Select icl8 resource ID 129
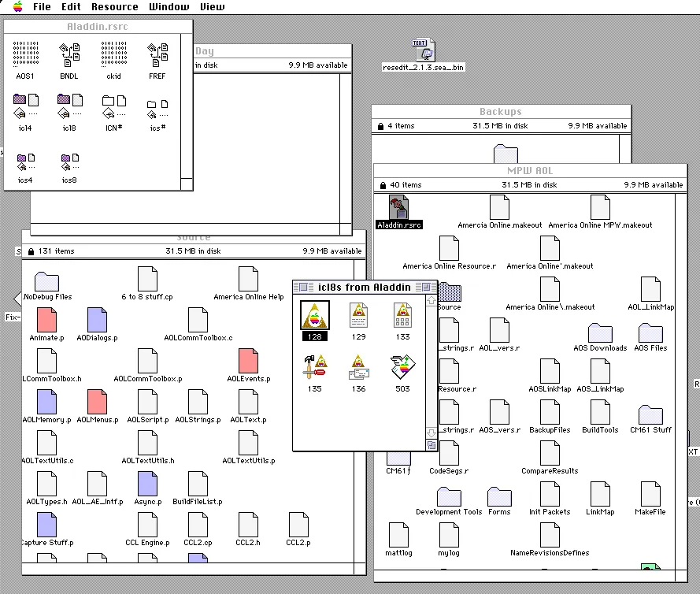Image resolution: width=700 pixels, height=594 pixels. point(359,315)
